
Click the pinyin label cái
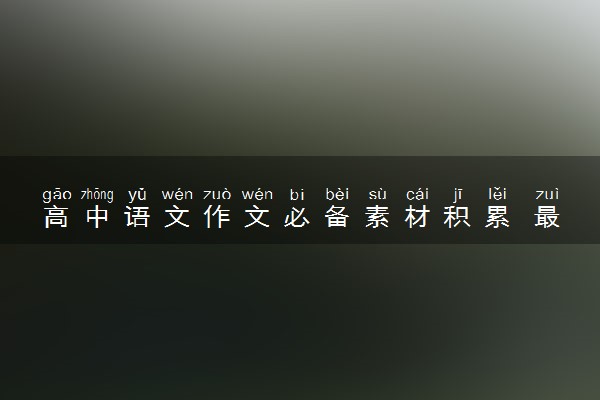coord(417,194)
